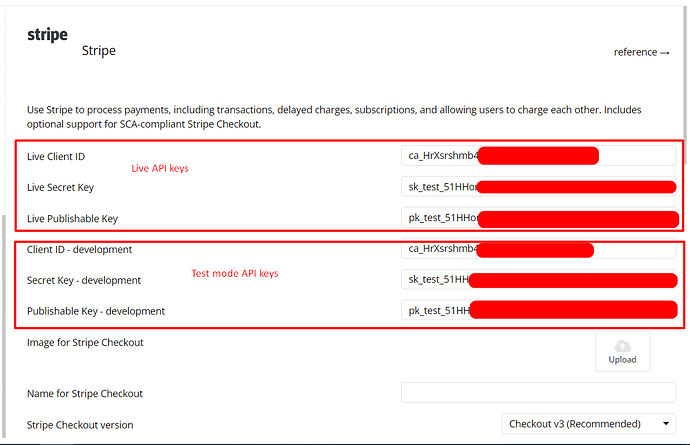
Task: Open the Stripe Checkout version dropdown
Action: 589,424
